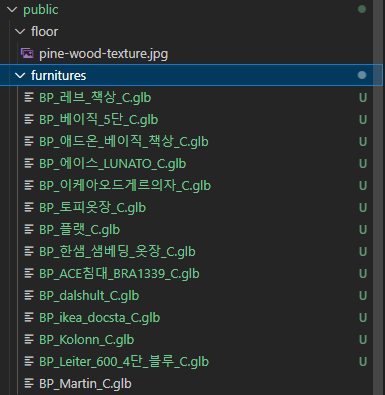Screen dimensions: 385x395
Task: Click file icon of BP_이케아오드게르의자_C.glb
Action: click(29, 185)
